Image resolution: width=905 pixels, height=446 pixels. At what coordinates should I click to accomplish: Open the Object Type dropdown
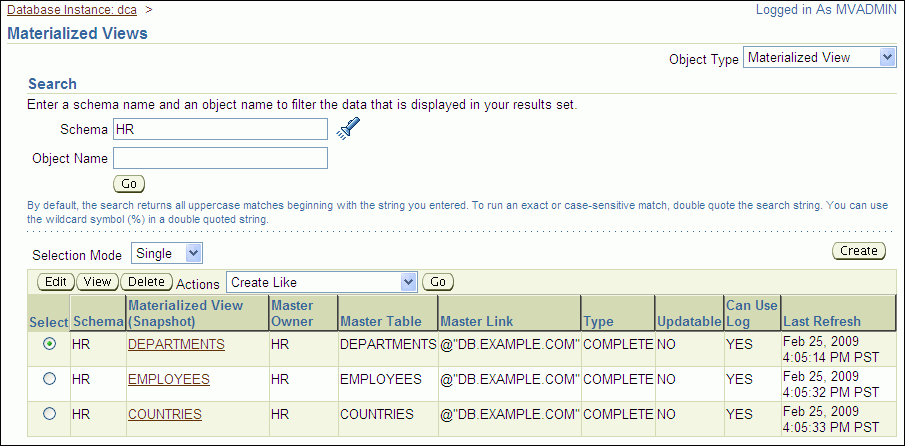pyautogui.click(x=819, y=58)
